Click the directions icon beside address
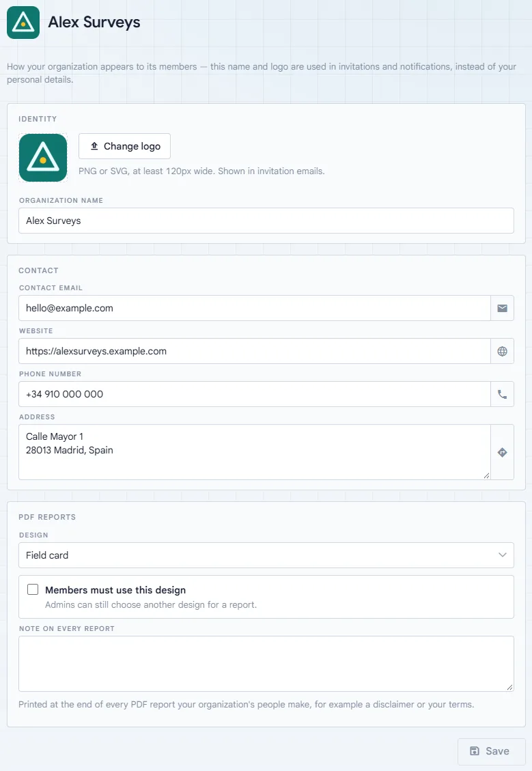532x771 pixels. [x=502, y=452]
